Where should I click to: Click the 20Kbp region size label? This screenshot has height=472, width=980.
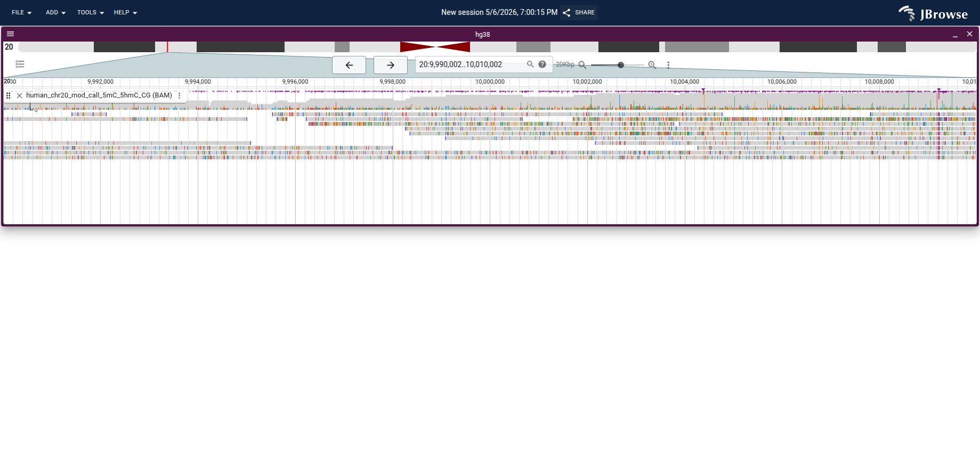565,64
